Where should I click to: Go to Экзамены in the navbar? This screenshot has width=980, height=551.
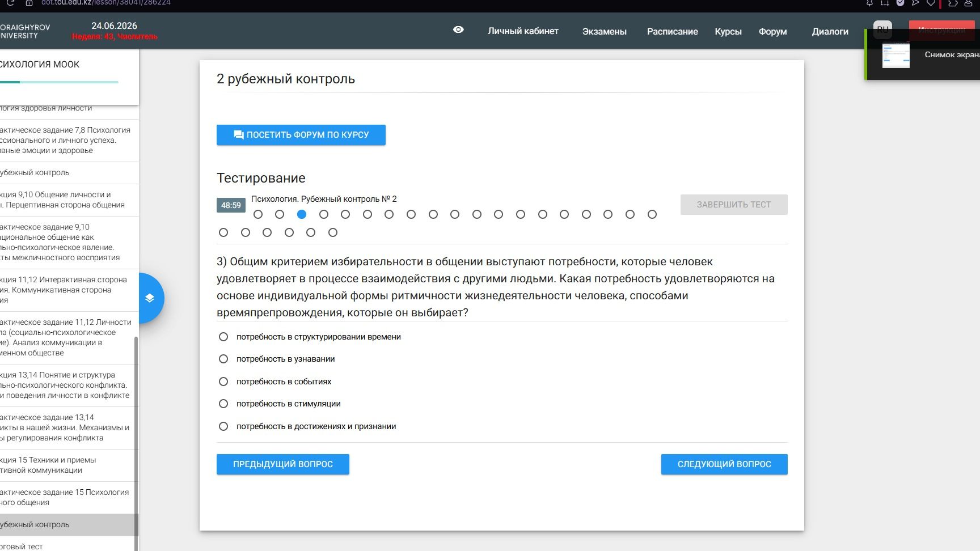(x=604, y=32)
